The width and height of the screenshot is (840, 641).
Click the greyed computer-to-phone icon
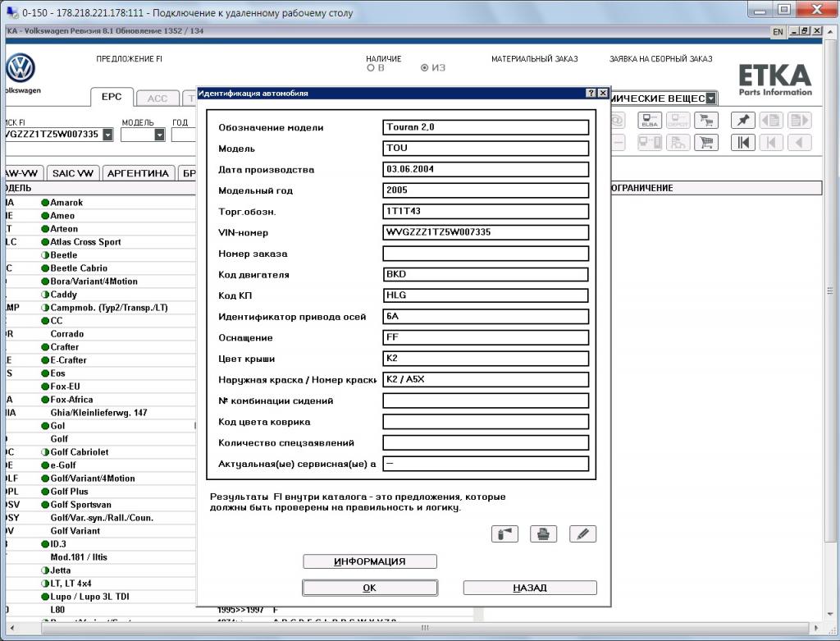pyautogui.click(x=650, y=143)
